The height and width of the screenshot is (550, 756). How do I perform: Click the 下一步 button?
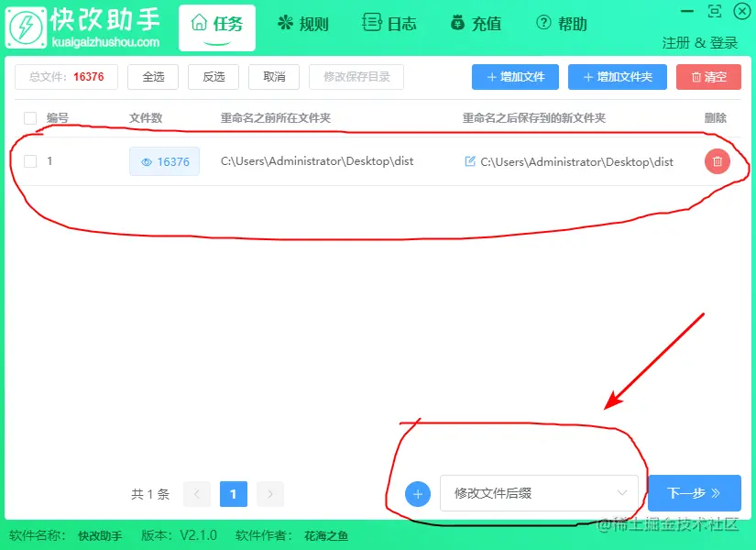tap(695, 493)
